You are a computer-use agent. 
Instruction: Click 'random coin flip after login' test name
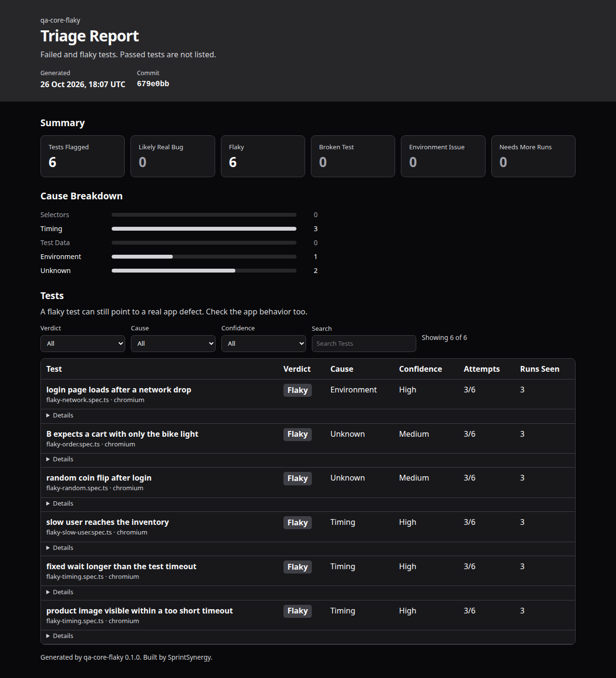99,478
